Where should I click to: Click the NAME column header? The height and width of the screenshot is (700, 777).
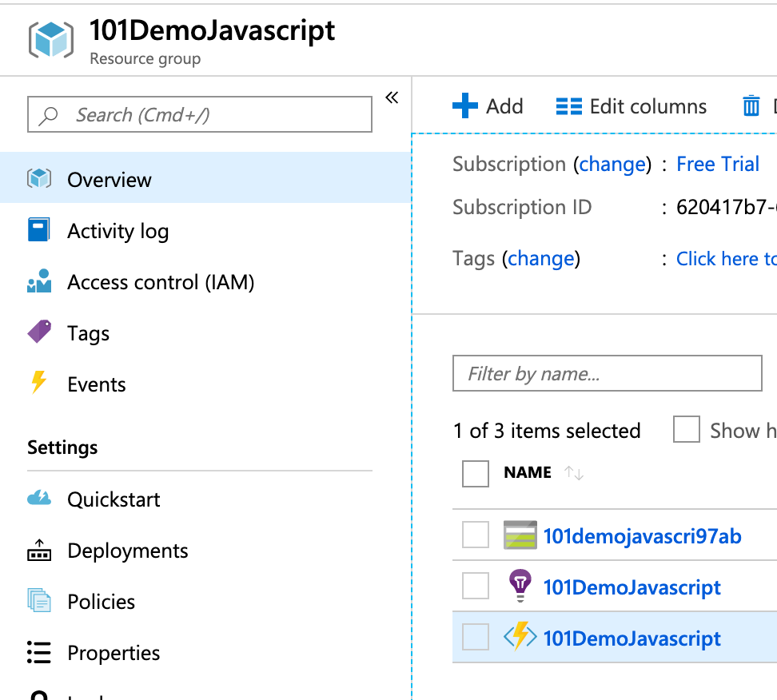coord(528,472)
